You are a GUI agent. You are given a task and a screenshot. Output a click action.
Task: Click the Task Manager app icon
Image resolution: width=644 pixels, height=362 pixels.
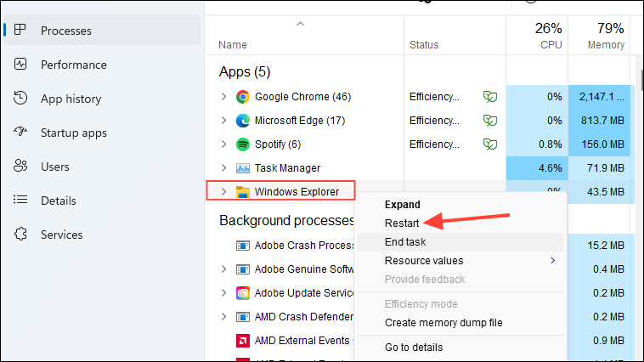(243, 168)
